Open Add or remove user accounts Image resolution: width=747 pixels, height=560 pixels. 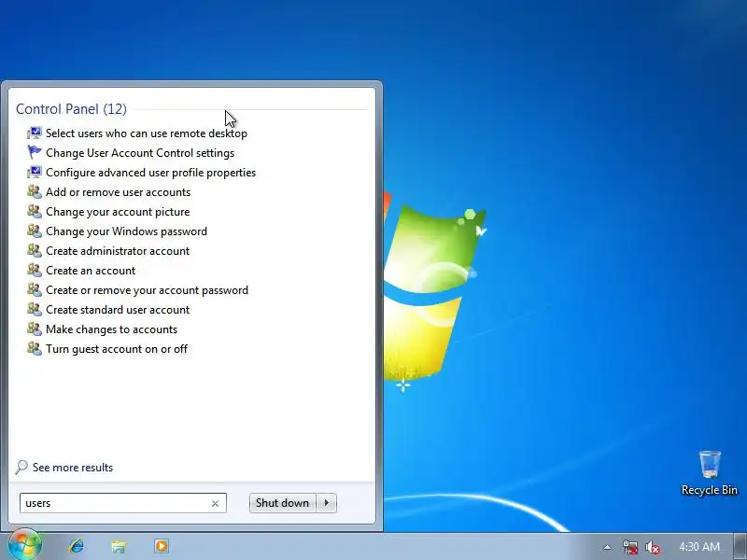coord(119,192)
